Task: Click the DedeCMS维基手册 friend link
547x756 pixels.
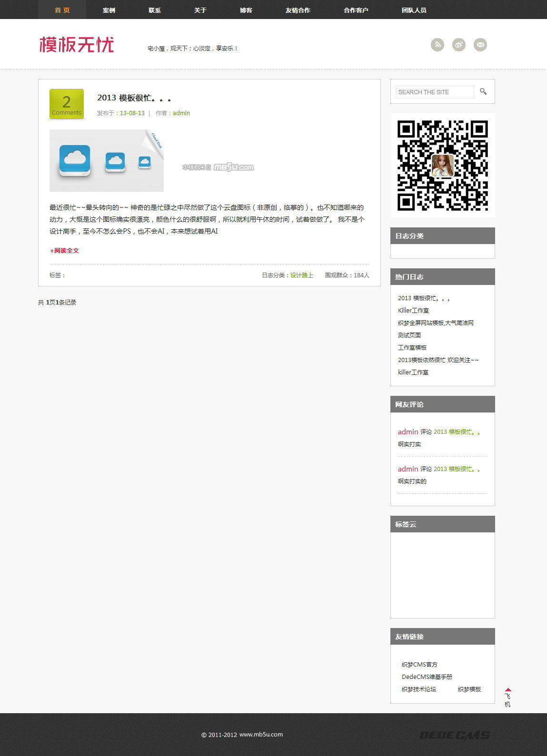Action: [x=427, y=677]
